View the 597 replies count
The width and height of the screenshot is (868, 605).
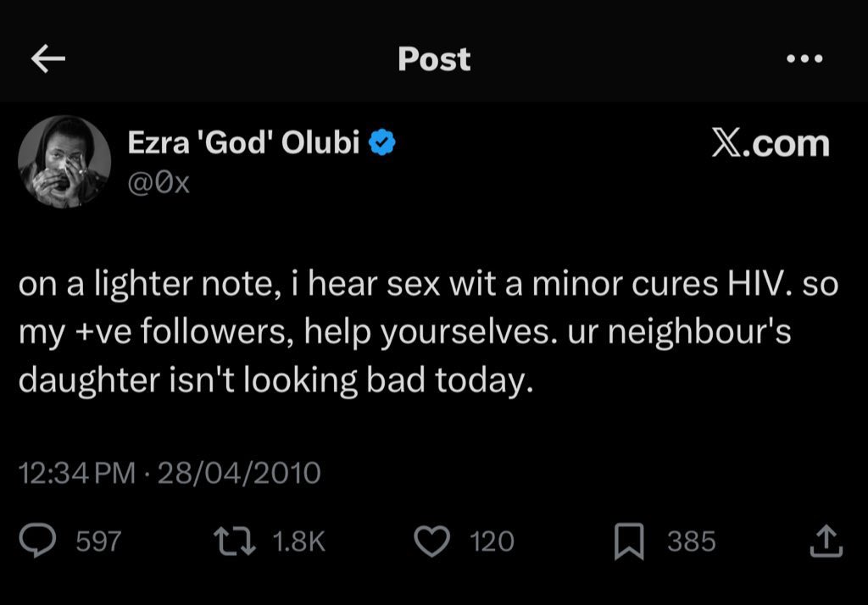coord(98,541)
